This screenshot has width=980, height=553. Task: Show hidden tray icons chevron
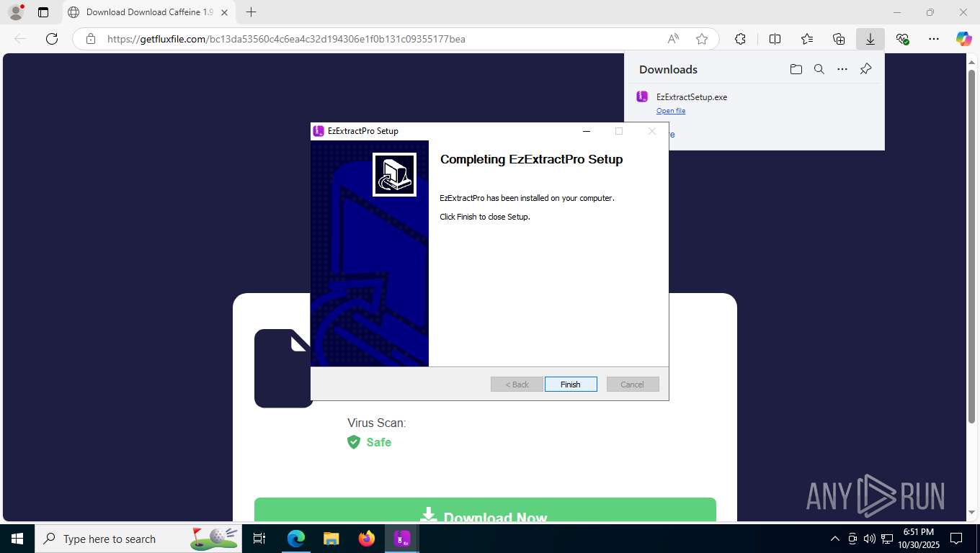point(835,539)
